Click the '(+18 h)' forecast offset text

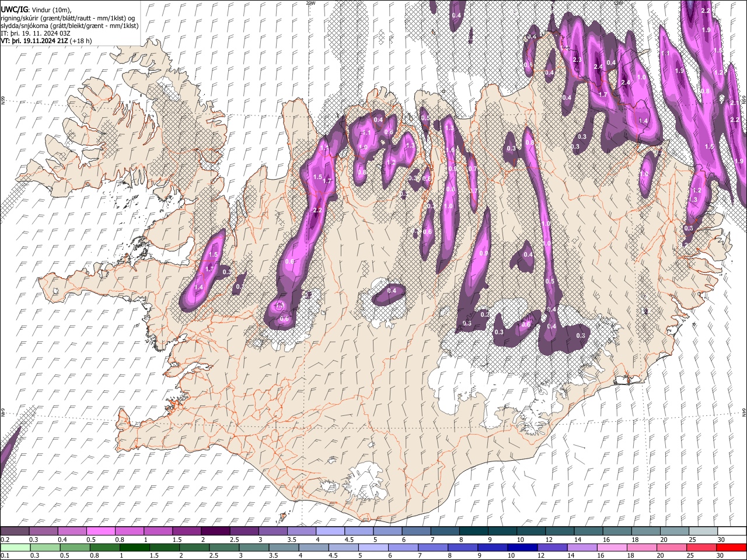pyautogui.click(x=81, y=41)
